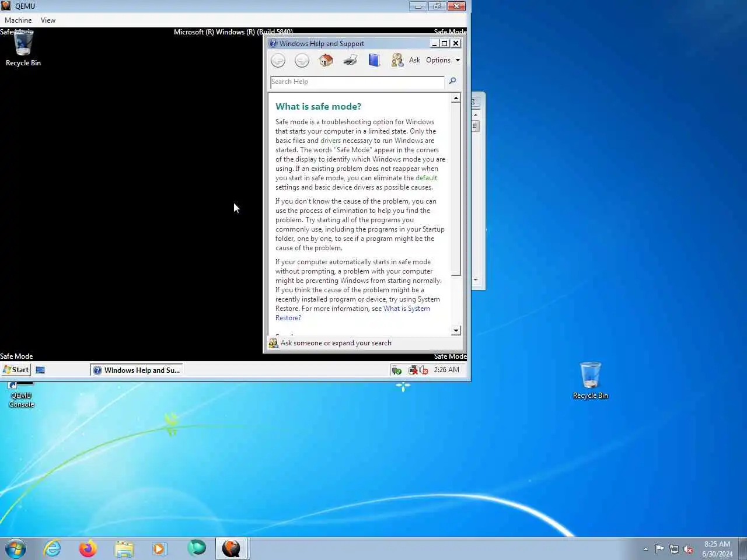Viewport: 747px width, 560px height.
Task: Click the 'What is safe mode?' heading
Action: [x=318, y=106]
